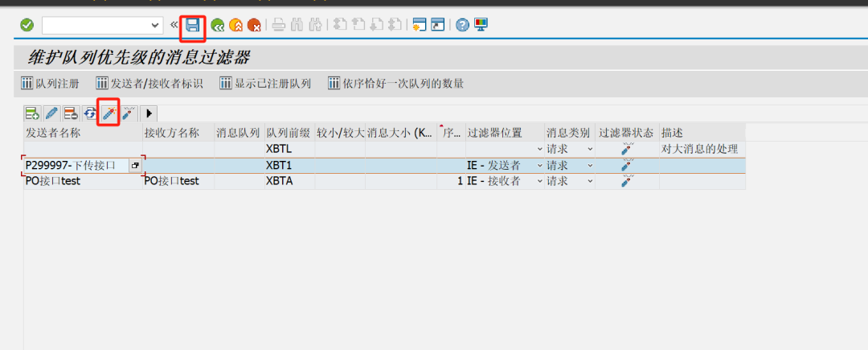Click the 过滤器状态 column header
The height and width of the screenshot is (350, 868).
coord(628,133)
